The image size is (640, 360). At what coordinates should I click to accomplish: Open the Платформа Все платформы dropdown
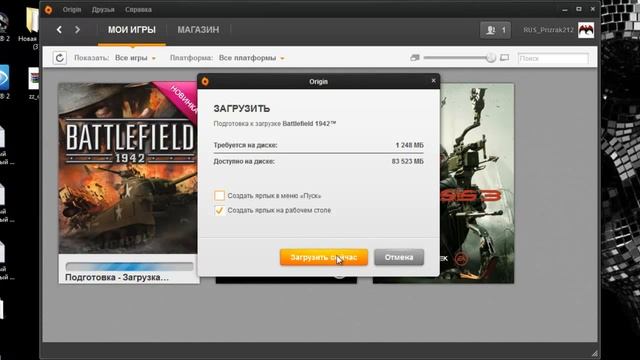251,58
